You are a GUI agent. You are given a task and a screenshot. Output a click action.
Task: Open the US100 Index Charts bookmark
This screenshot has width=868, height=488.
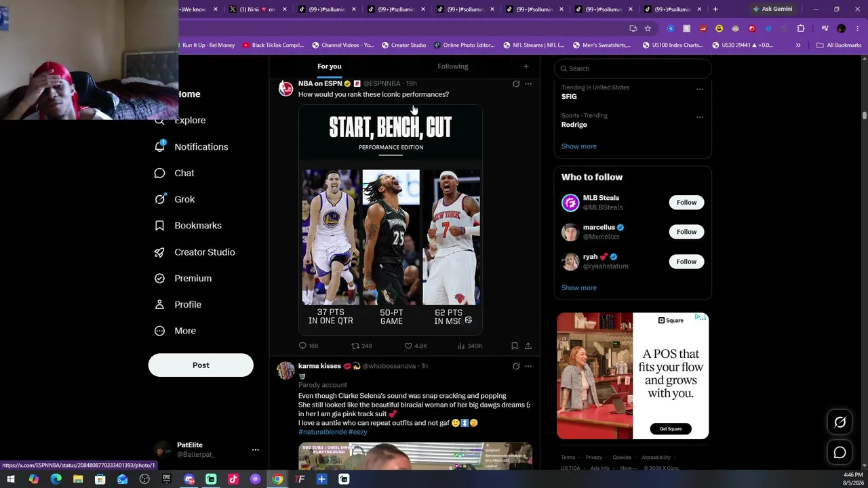672,45
